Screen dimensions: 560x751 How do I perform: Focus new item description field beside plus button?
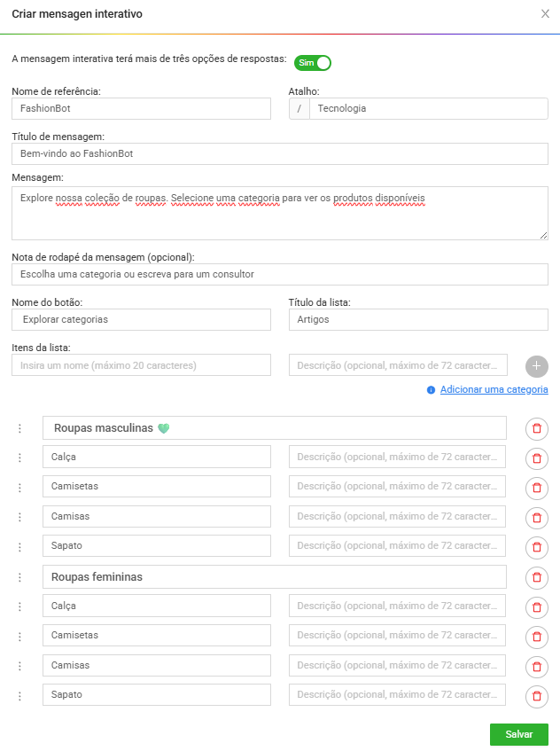tap(398, 365)
